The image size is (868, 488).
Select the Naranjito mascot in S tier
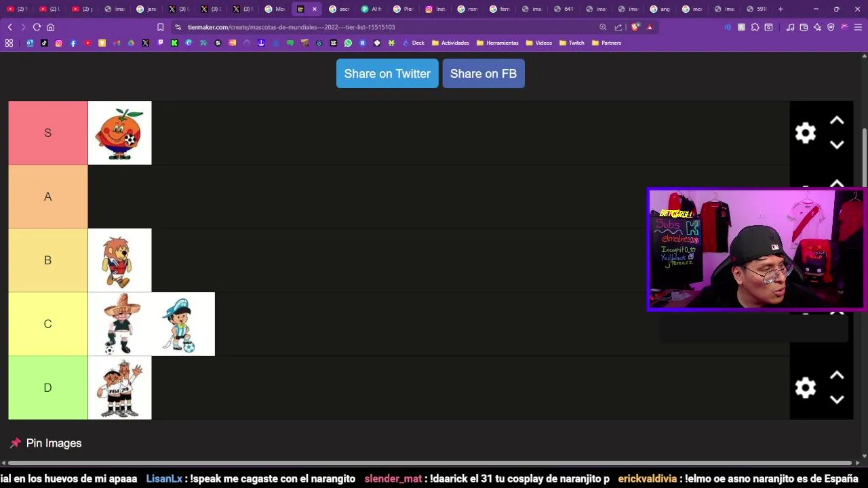[x=119, y=133]
